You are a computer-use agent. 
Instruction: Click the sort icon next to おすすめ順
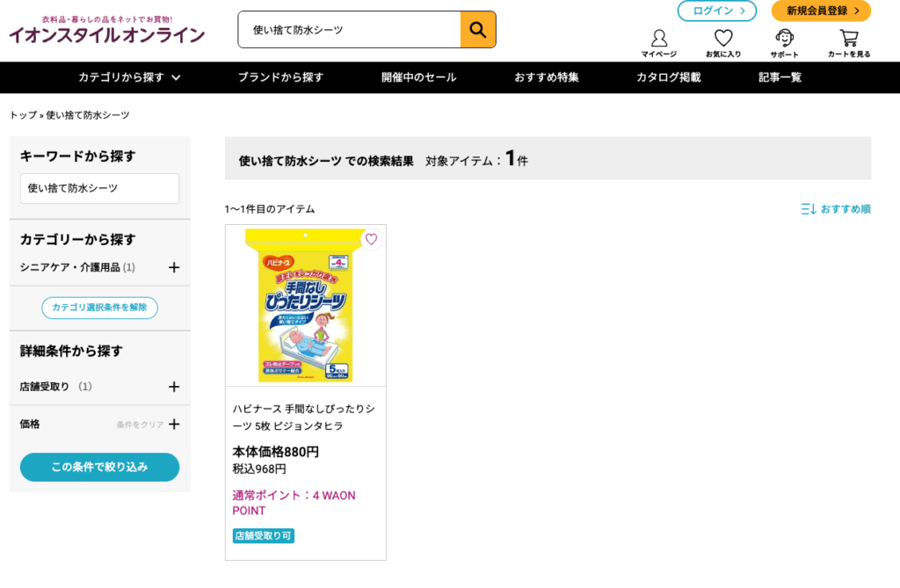click(x=809, y=209)
